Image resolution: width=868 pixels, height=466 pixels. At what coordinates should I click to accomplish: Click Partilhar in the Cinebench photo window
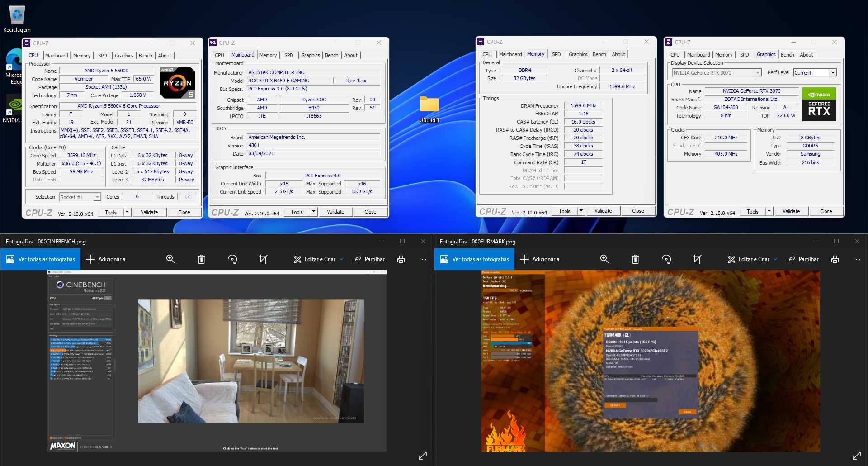[369, 259]
